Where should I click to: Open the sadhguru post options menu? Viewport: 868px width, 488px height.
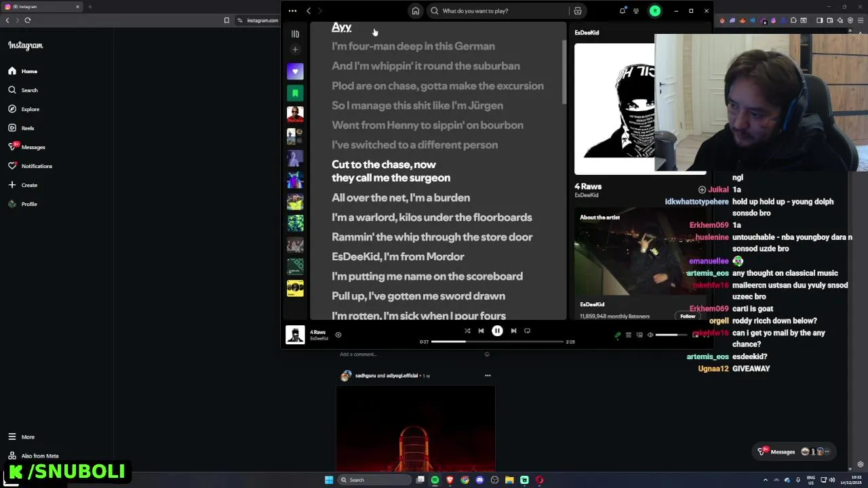click(x=488, y=375)
